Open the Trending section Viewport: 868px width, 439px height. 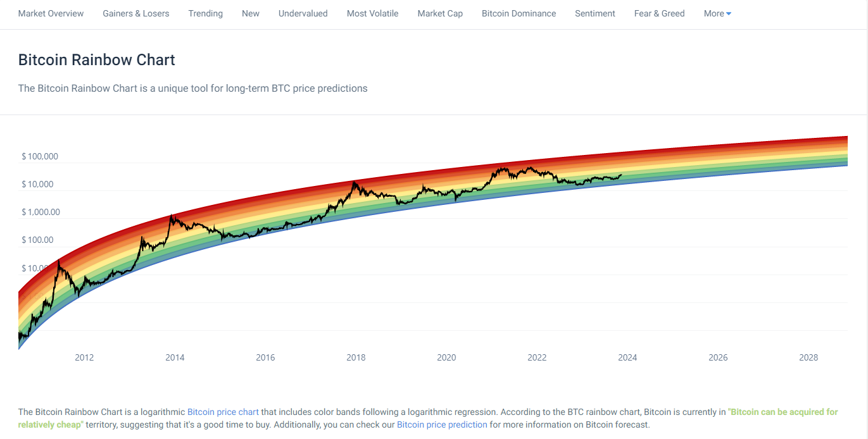click(205, 13)
